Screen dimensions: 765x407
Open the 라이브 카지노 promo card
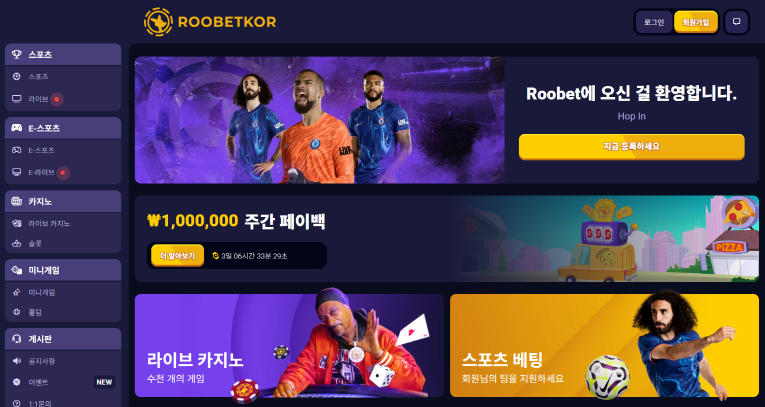(x=289, y=346)
